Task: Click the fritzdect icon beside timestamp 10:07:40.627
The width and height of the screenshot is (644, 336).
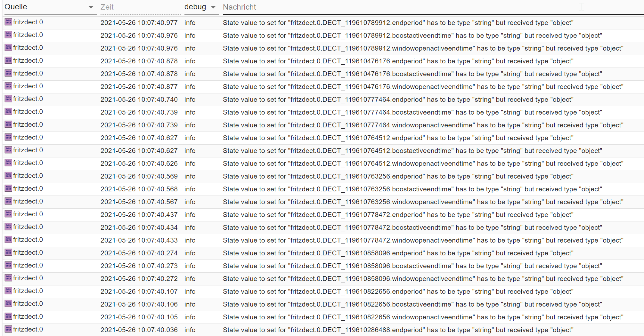Action: click(x=8, y=137)
